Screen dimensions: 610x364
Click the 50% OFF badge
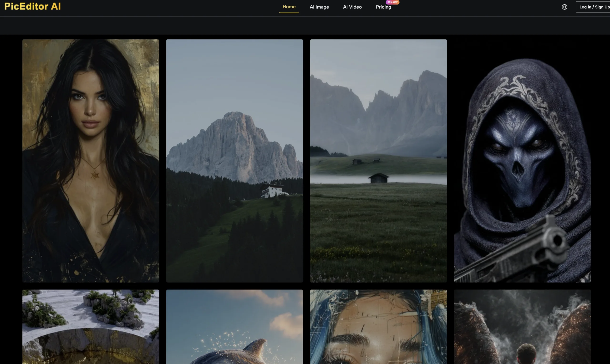[392, 2]
